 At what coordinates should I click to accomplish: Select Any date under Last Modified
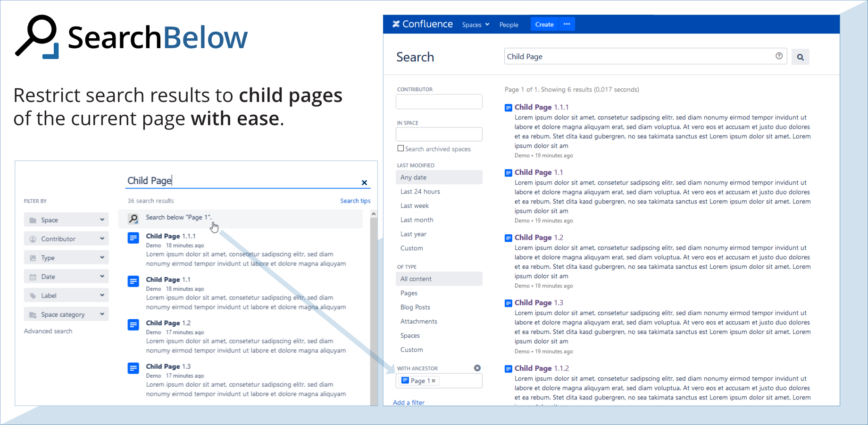[439, 177]
